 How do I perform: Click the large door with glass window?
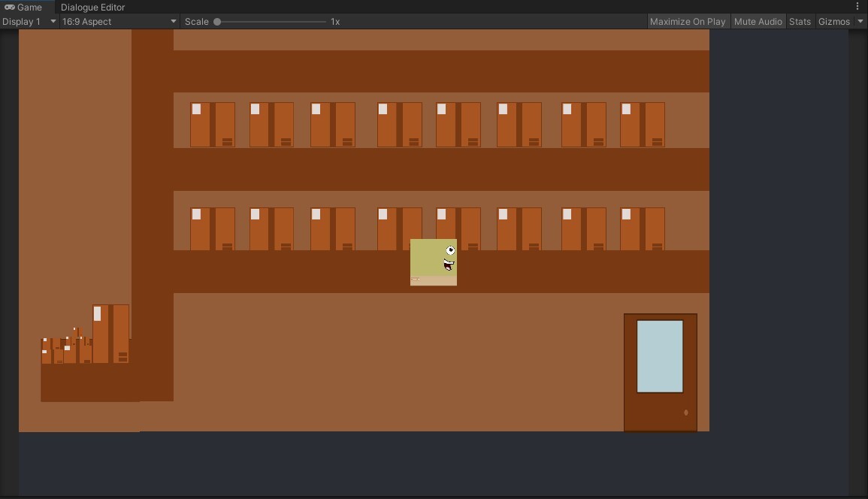point(661,372)
